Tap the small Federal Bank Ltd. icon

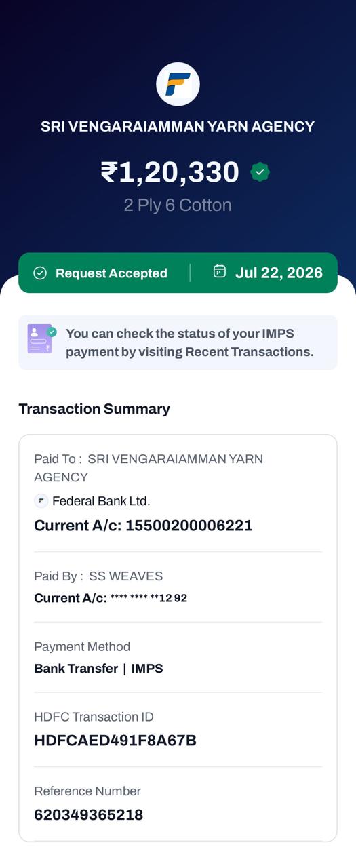(x=41, y=501)
